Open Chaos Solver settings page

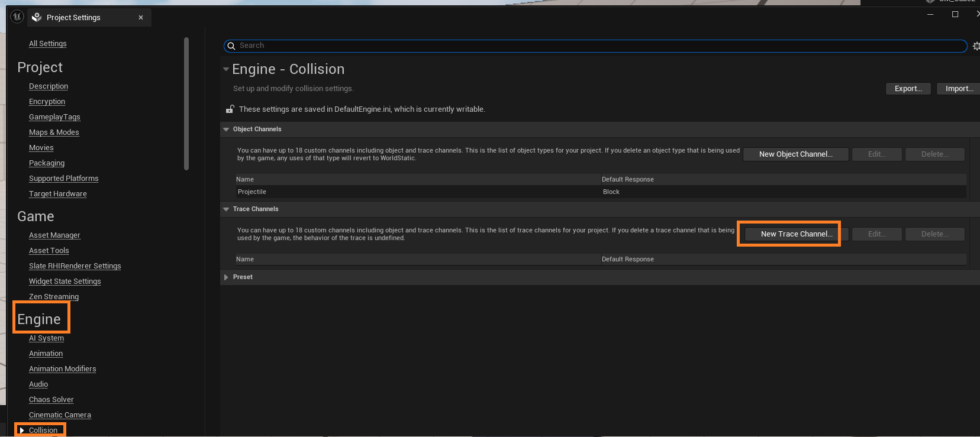pos(51,400)
